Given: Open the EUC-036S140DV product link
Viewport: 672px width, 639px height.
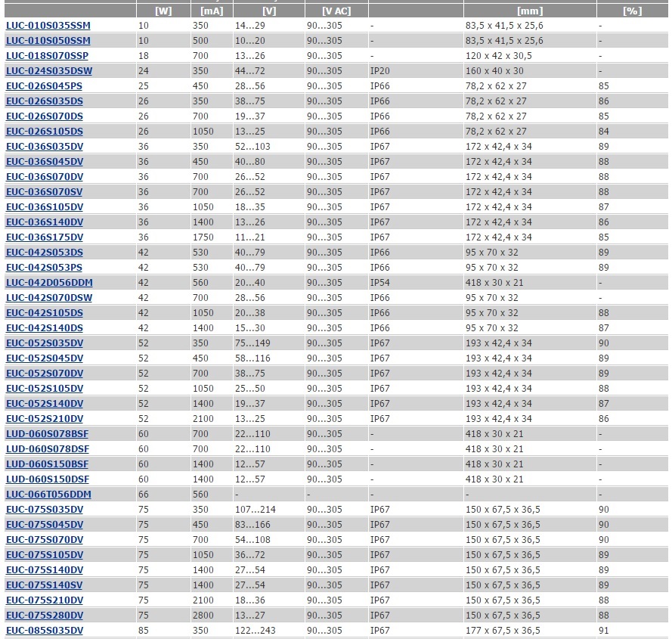Looking at the screenshot, I should click(x=45, y=222).
